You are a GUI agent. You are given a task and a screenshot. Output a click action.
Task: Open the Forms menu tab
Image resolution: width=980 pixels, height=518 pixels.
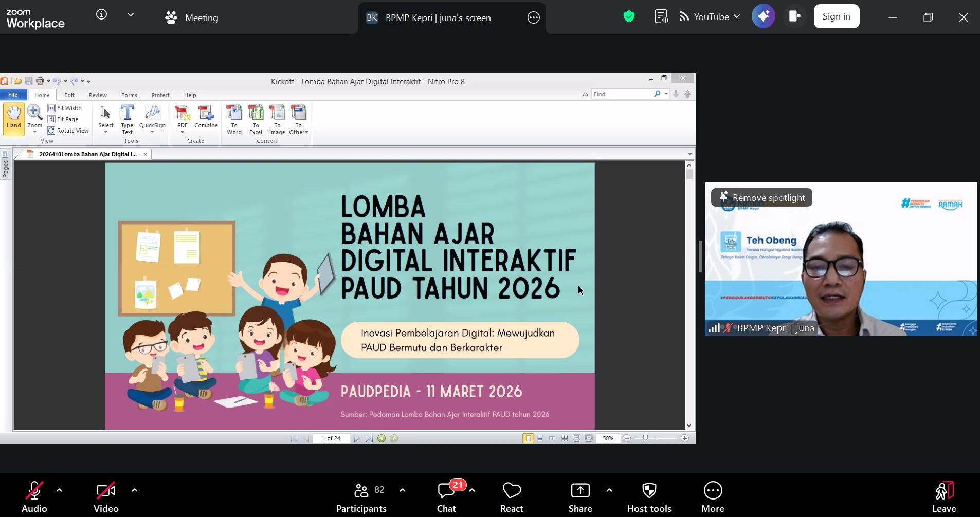[129, 95]
